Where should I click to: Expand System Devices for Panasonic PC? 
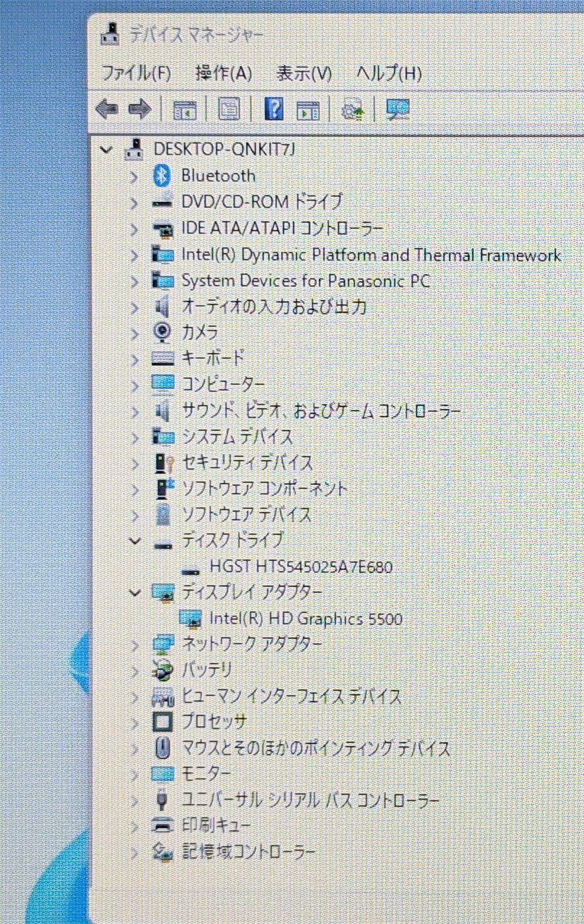134,281
